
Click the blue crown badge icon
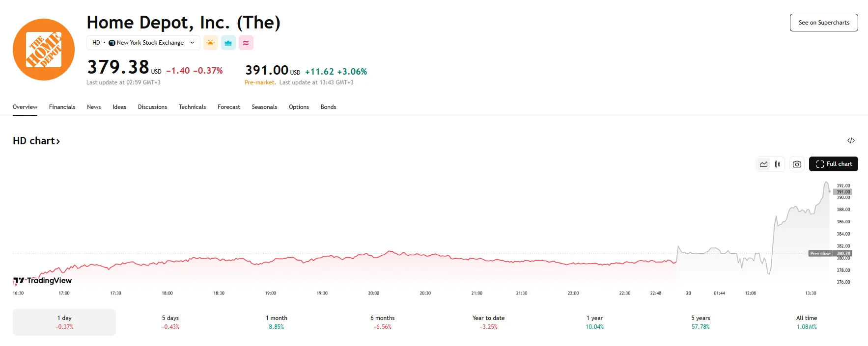click(x=228, y=43)
